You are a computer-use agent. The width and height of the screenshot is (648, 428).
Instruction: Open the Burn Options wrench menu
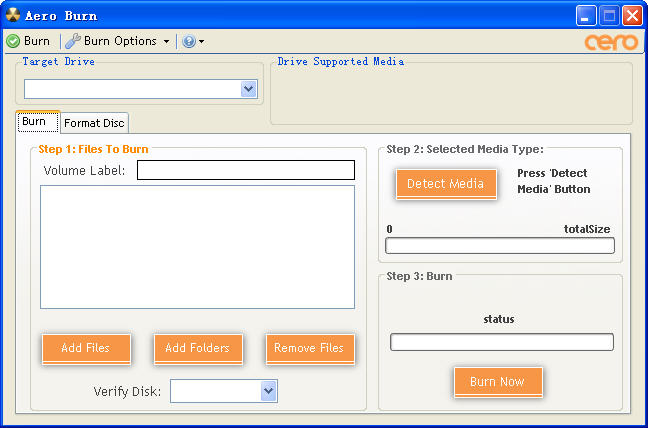point(111,41)
